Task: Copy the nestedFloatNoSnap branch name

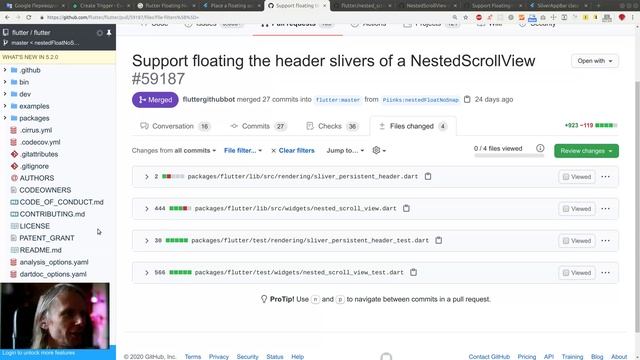Action: click(x=467, y=99)
